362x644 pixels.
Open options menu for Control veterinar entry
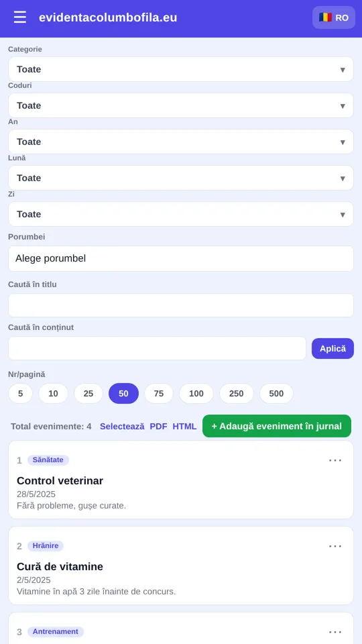click(335, 460)
